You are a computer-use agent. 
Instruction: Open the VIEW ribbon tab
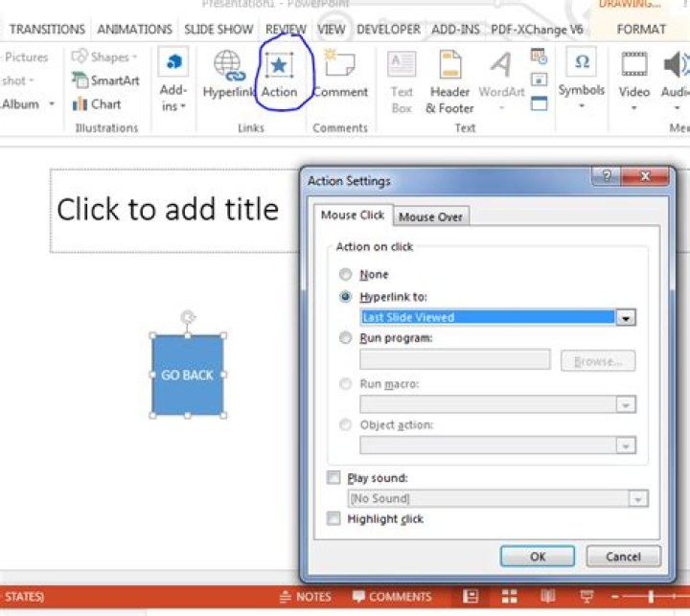pos(332,29)
